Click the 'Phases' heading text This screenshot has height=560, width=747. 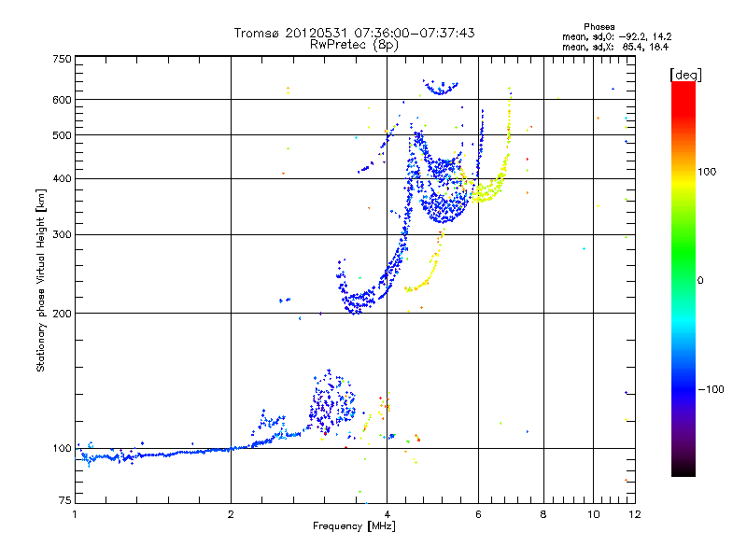[x=599, y=27]
